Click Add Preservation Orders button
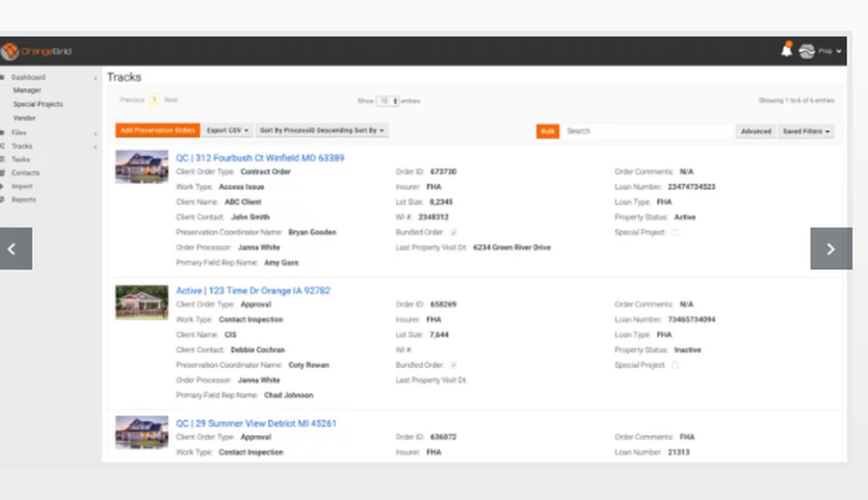Image resolution: width=868 pixels, height=500 pixels. 158,131
